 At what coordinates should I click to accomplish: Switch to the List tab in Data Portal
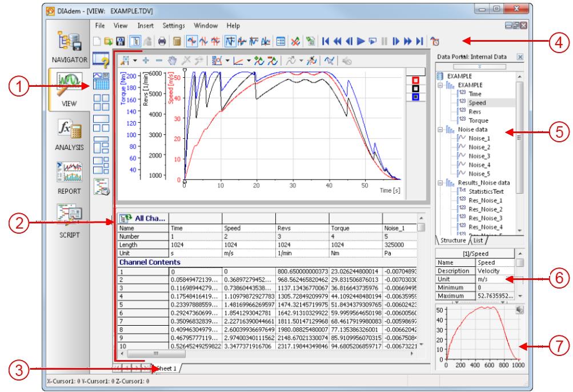(x=478, y=241)
